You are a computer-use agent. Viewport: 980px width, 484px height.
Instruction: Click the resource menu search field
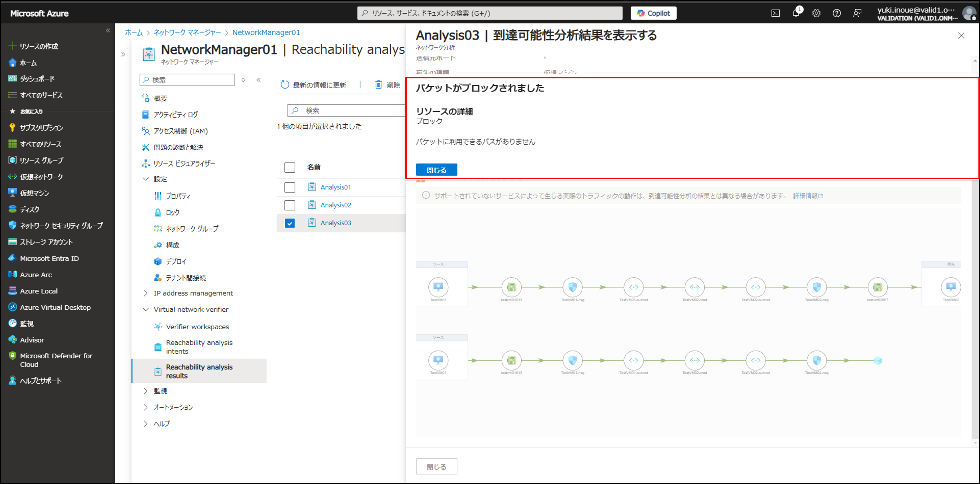pos(187,80)
